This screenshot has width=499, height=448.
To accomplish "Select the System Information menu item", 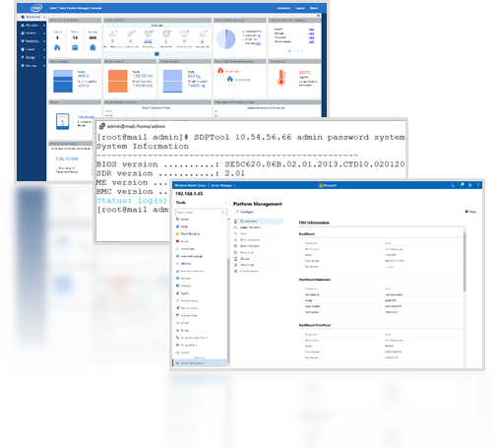I will [x=258, y=227].
